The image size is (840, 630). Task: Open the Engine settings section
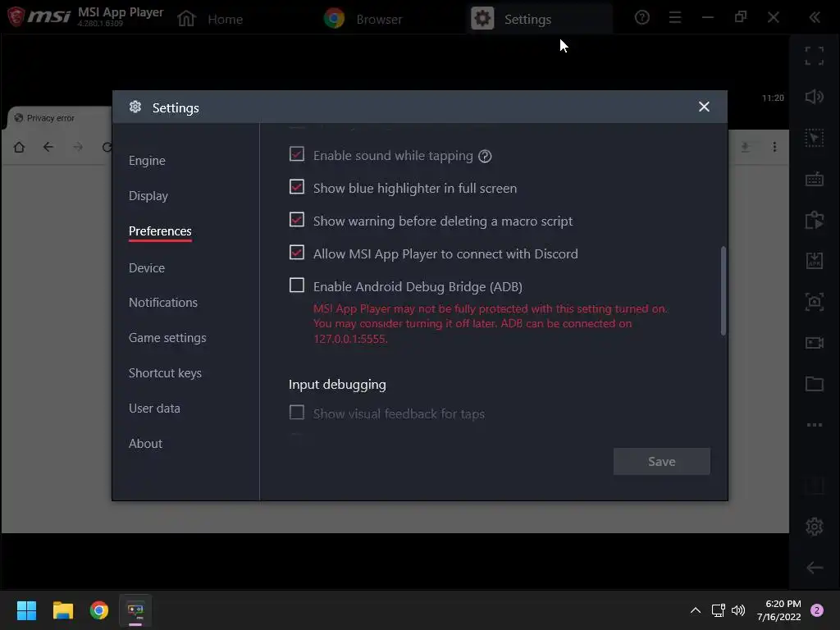tap(147, 161)
